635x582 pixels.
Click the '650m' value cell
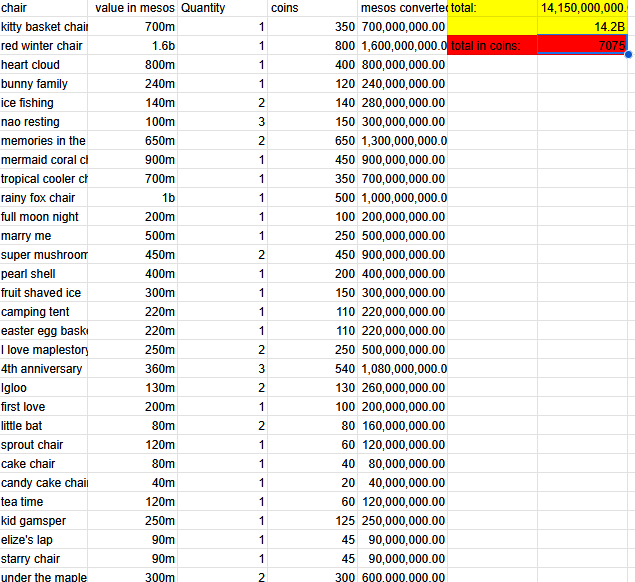133,141
